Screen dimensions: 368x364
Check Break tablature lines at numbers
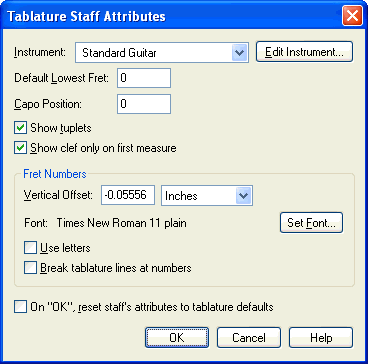click(x=30, y=268)
